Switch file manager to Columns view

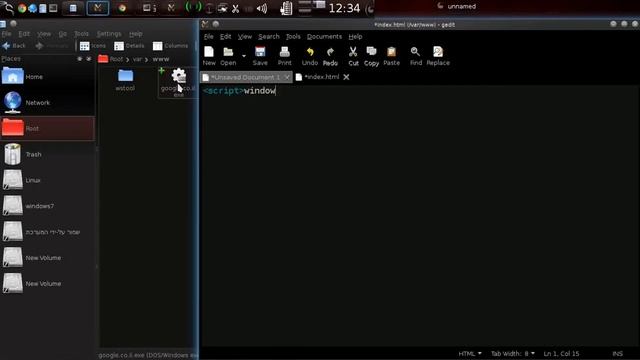pos(170,46)
